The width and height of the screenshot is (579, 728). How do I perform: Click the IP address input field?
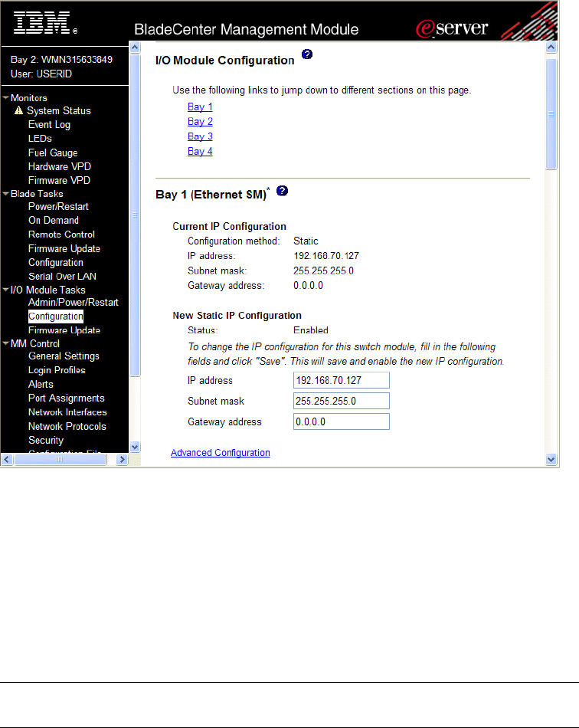[x=342, y=380]
